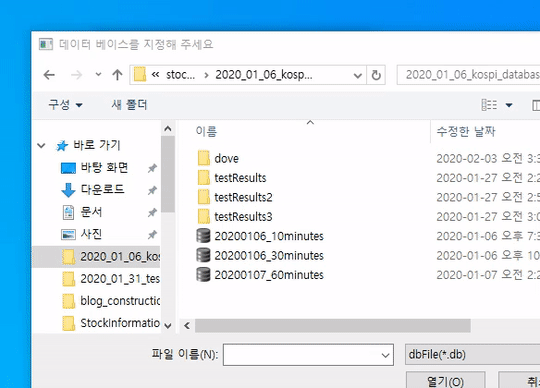The image size is (540, 388).
Task: Select the 20200107_60minutes database file
Action: tap(269, 275)
